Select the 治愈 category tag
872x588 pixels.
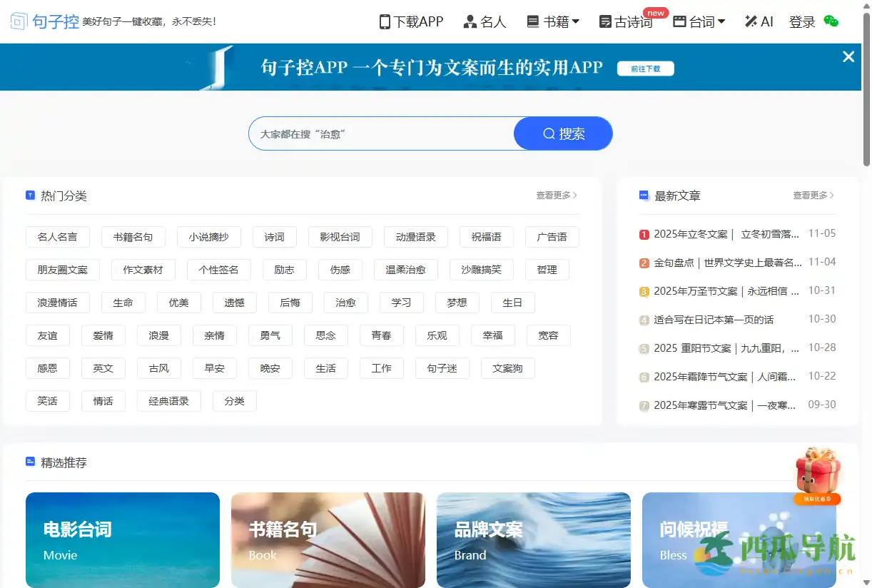point(345,302)
